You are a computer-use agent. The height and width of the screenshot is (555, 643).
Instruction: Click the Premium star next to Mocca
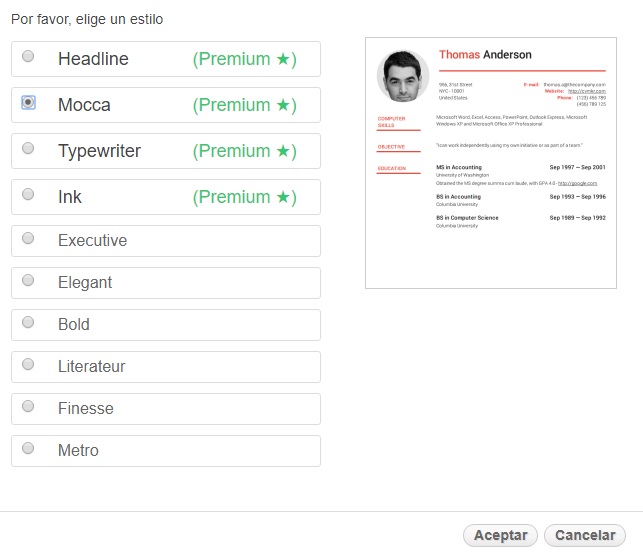pyautogui.click(x=283, y=105)
